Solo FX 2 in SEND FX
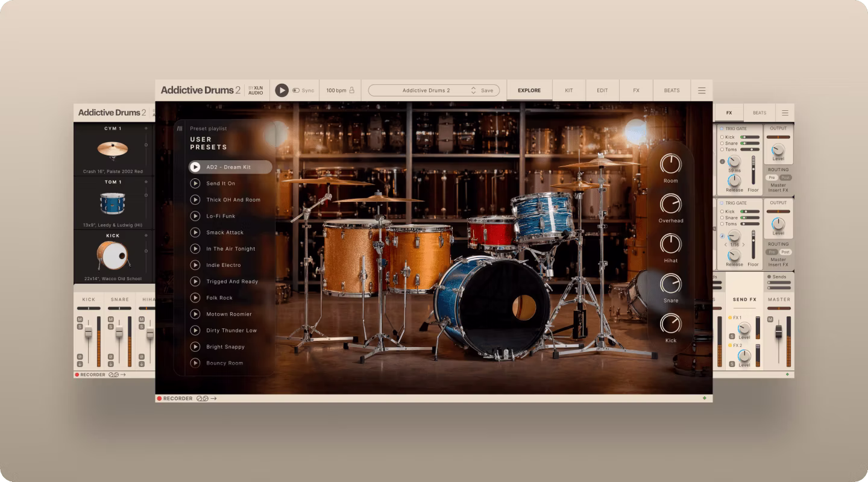The image size is (868, 482). coord(732,364)
